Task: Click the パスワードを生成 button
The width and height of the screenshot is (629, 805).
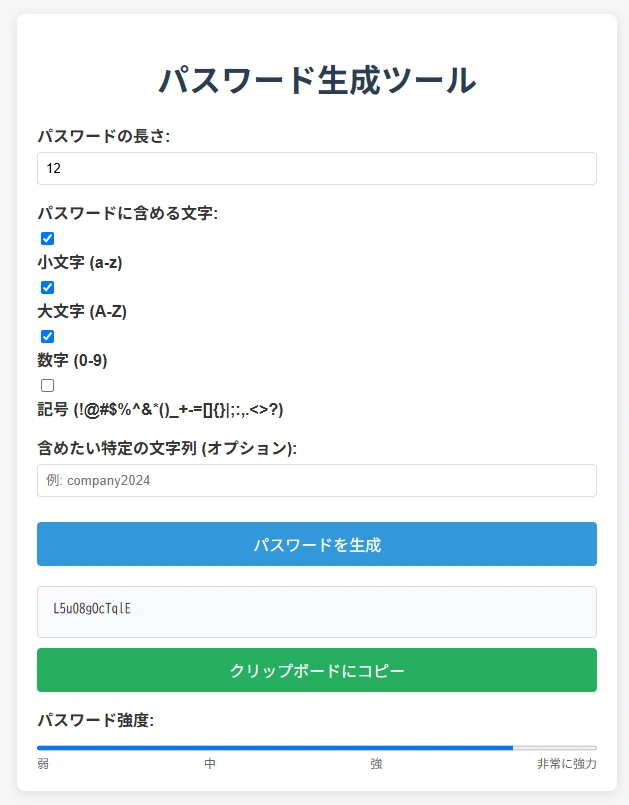Action: pos(316,544)
